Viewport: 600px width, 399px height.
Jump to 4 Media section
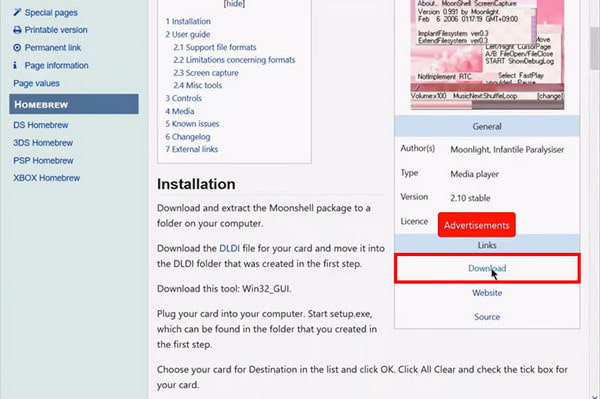pyautogui.click(x=180, y=111)
